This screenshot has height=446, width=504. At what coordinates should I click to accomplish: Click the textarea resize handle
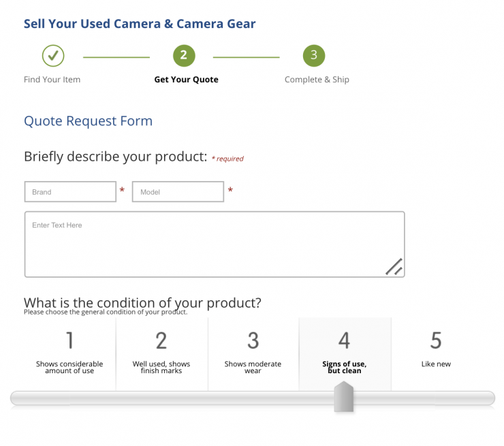(x=394, y=267)
